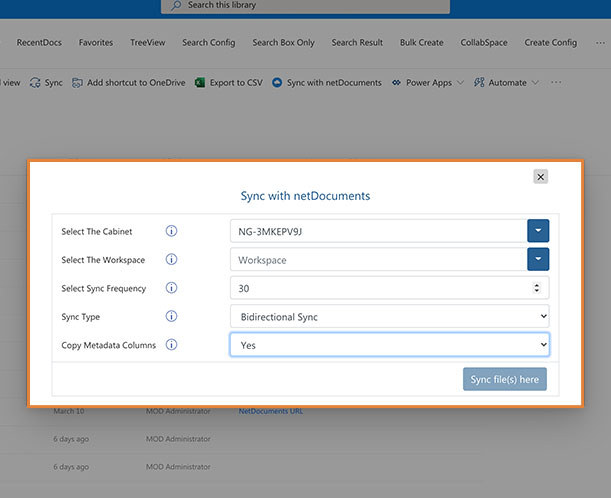Open the Search Result tab

point(357,42)
